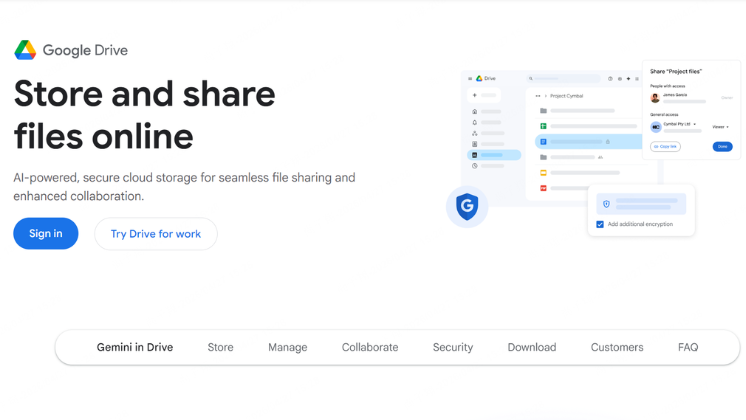Switch to the Store tab
This screenshot has width=746, height=420.
point(220,347)
